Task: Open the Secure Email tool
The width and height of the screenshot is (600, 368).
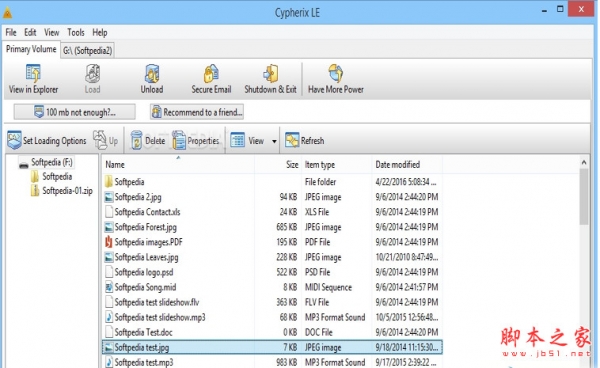Action: click(211, 73)
